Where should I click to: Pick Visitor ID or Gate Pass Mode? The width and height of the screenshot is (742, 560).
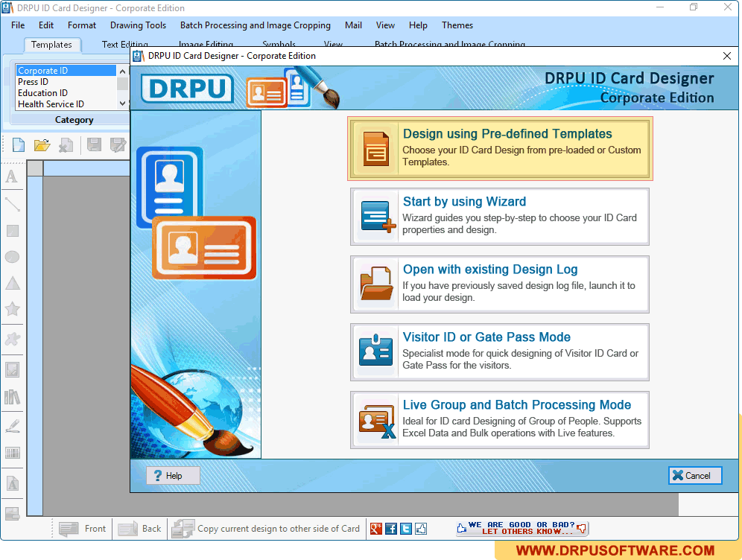click(x=500, y=352)
